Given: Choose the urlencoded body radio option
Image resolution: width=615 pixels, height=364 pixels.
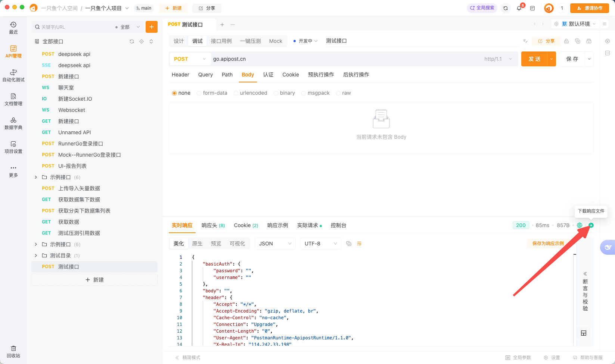Looking at the screenshot, I should point(236,93).
